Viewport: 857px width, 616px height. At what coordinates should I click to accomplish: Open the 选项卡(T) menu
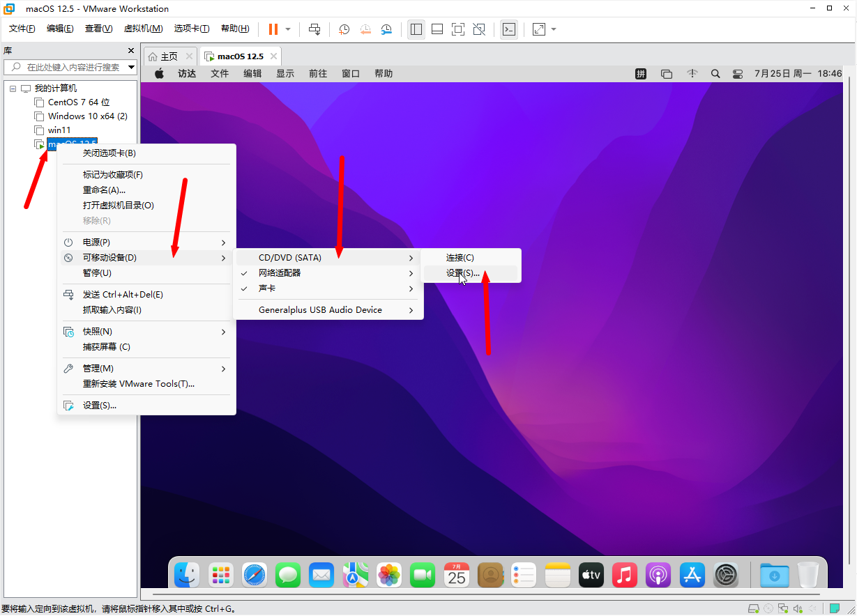point(192,29)
